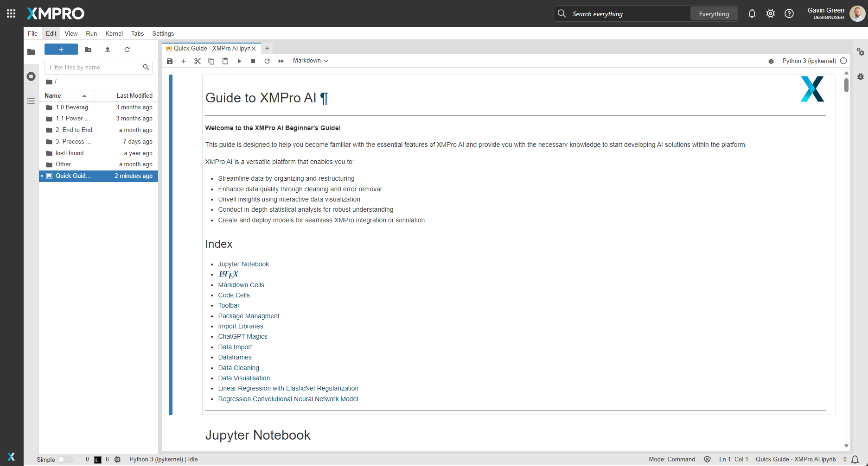Open the status bar notifications bell
This screenshot has width=868, height=466.
coord(855,460)
